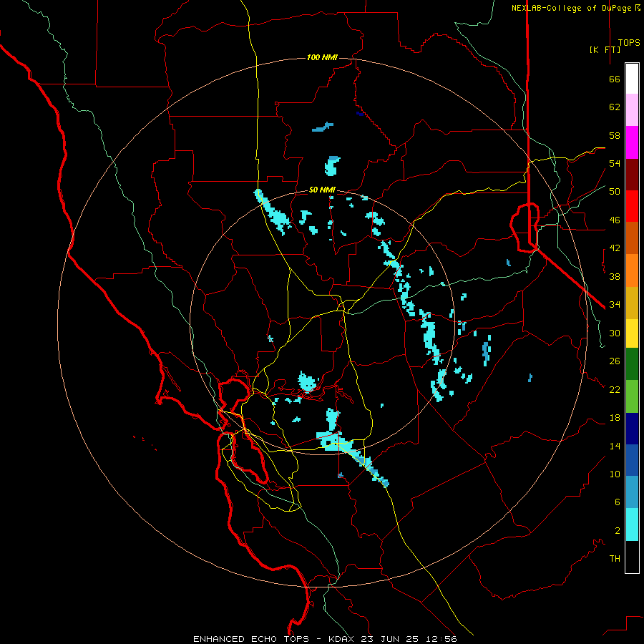The width and height of the screenshot is (644, 644).
Task: Click the magenta 58 kft legend swatch
Action: (x=632, y=142)
